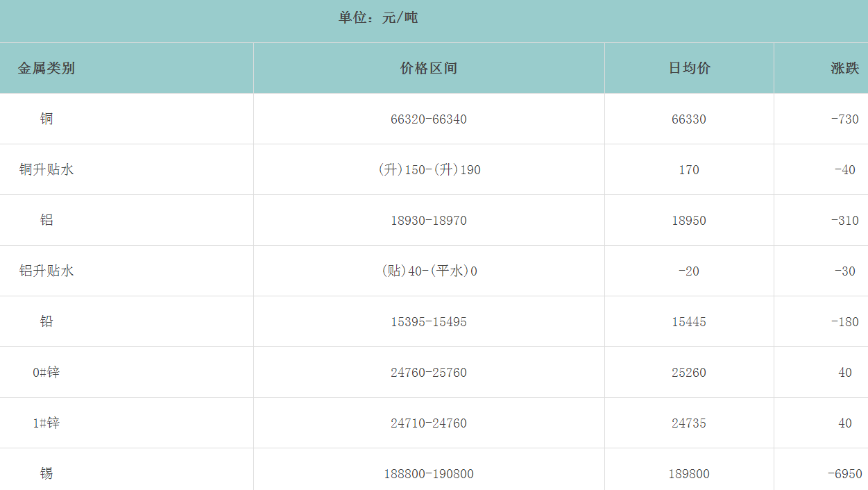
Task: Click the copper change value -730
Action: (x=844, y=119)
